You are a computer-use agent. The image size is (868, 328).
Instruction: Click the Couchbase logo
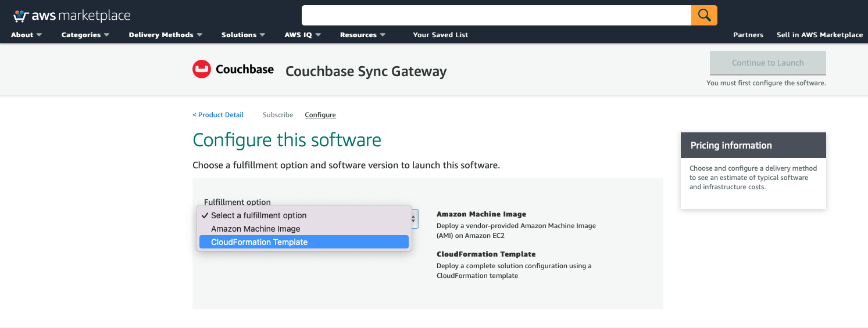click(233, 70)
